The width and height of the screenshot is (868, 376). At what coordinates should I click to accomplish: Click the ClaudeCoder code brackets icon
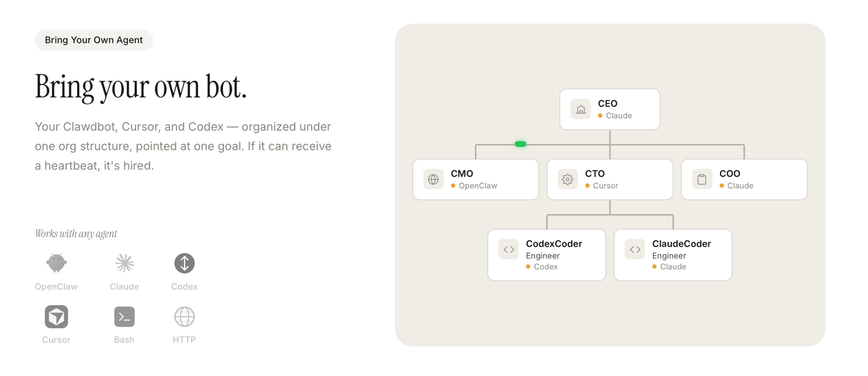click(x=635, y=249)
